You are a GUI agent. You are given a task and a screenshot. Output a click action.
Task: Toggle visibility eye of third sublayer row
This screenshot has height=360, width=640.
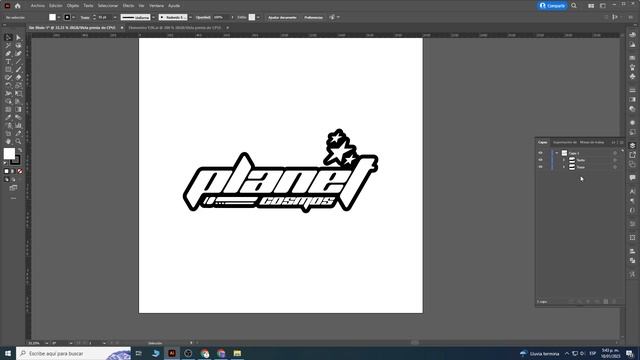tap(540, 167)
